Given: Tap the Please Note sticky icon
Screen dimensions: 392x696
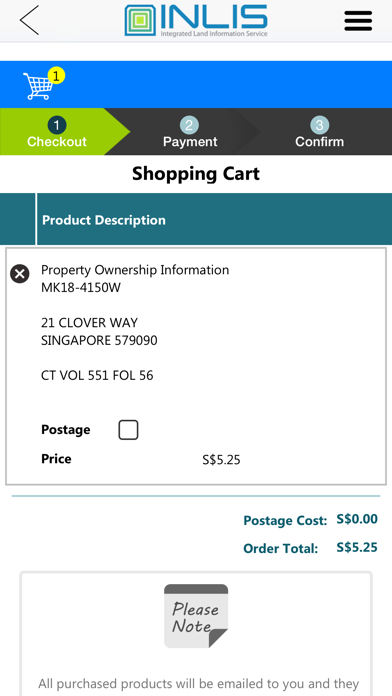Looking at the screenshot, I should pos(196,616).
